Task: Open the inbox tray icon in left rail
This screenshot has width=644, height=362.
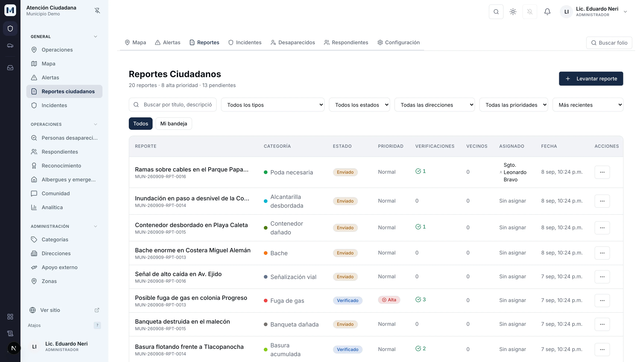Action: pos(10,68)
